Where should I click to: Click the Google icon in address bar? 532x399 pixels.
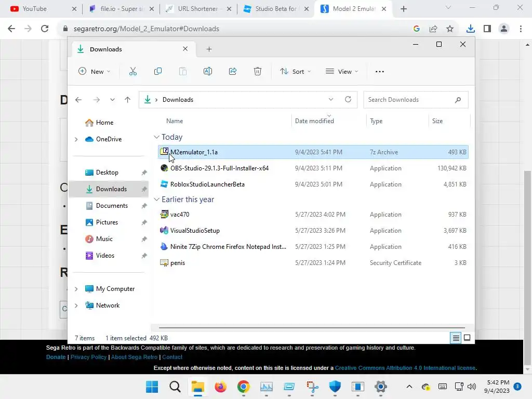pyautogui.click(x=417, y=29)
